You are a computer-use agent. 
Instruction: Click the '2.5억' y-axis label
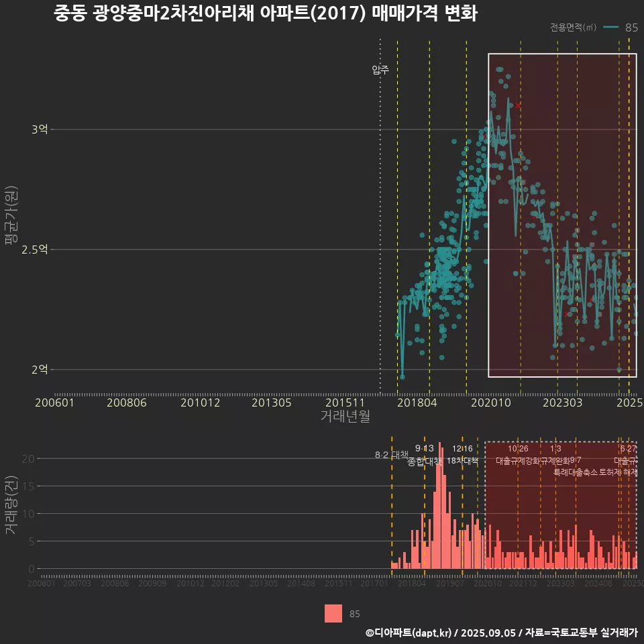35,250
